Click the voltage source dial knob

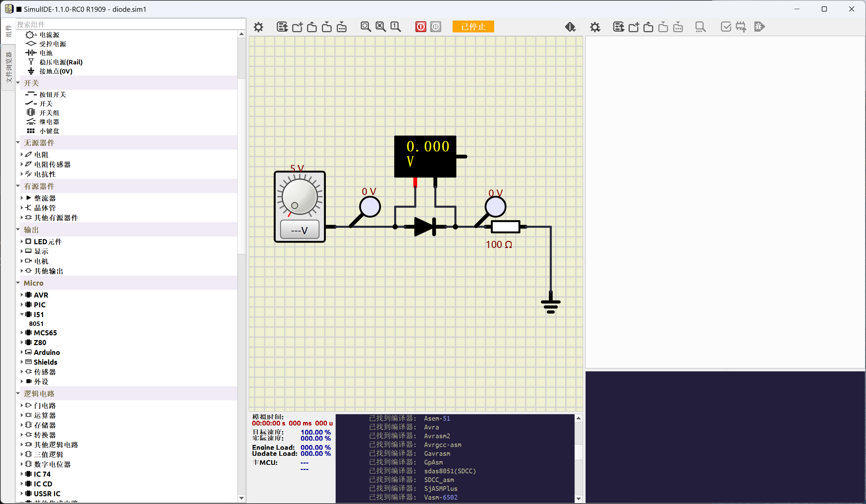pyautogui.click(x=299, y=197)
